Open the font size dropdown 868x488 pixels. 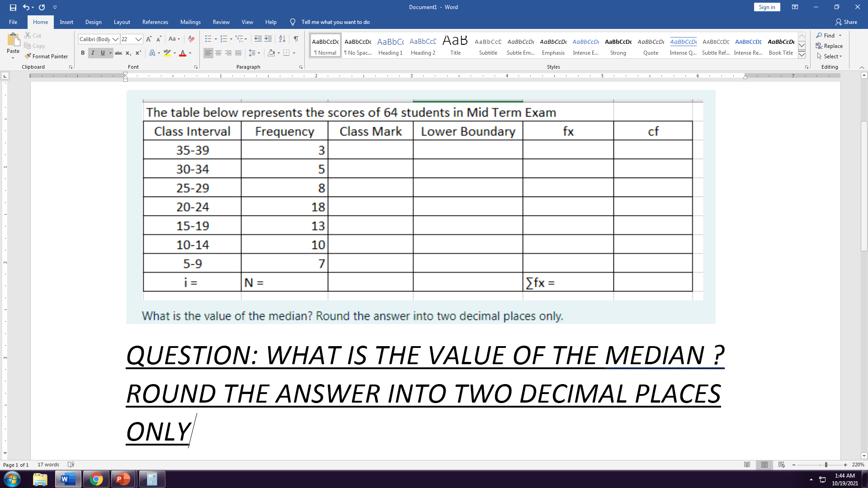pyautogui.click(x=138, y=39)
